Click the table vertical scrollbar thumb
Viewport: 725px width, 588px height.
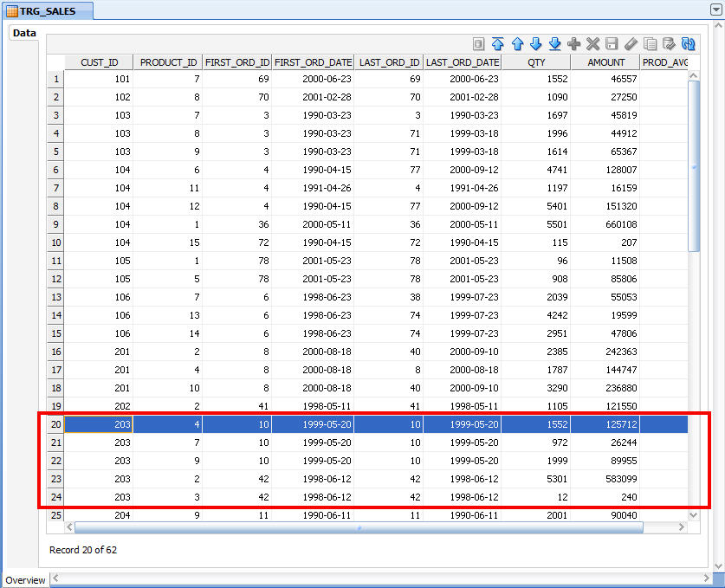coord(694,166)
